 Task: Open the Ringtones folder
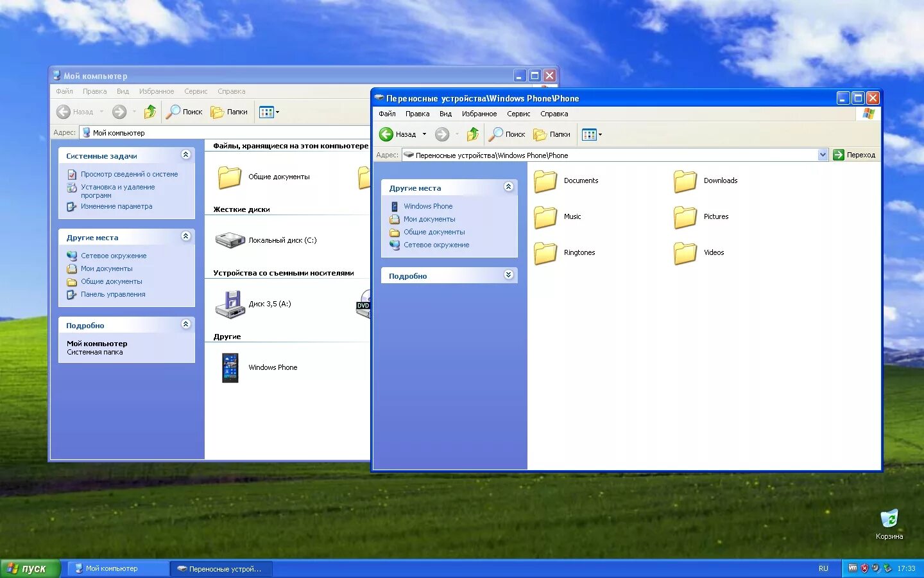coord(546,253)
